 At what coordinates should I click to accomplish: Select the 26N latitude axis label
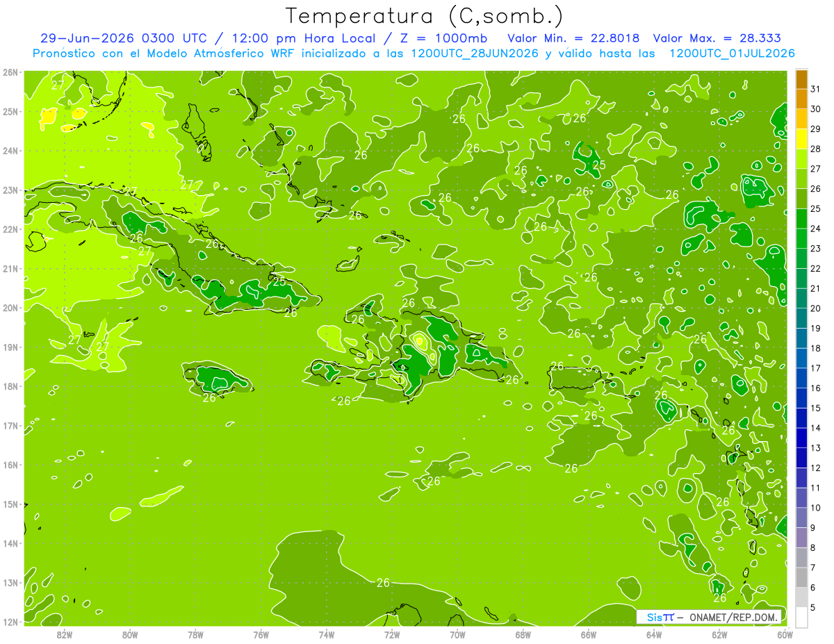11,72
